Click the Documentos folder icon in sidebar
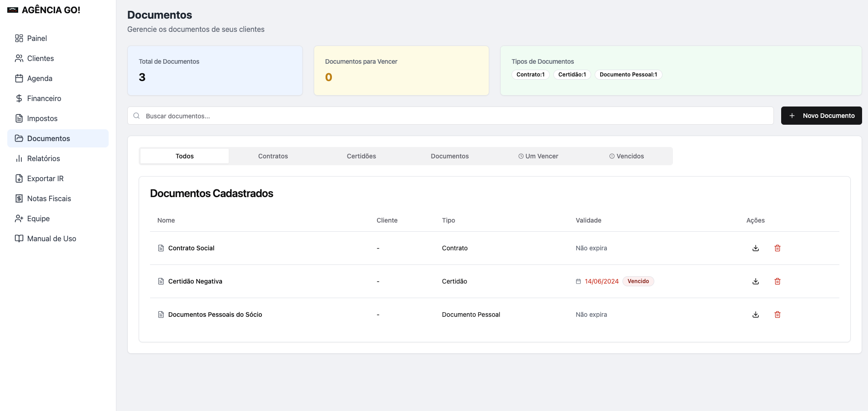 [19, 138]
